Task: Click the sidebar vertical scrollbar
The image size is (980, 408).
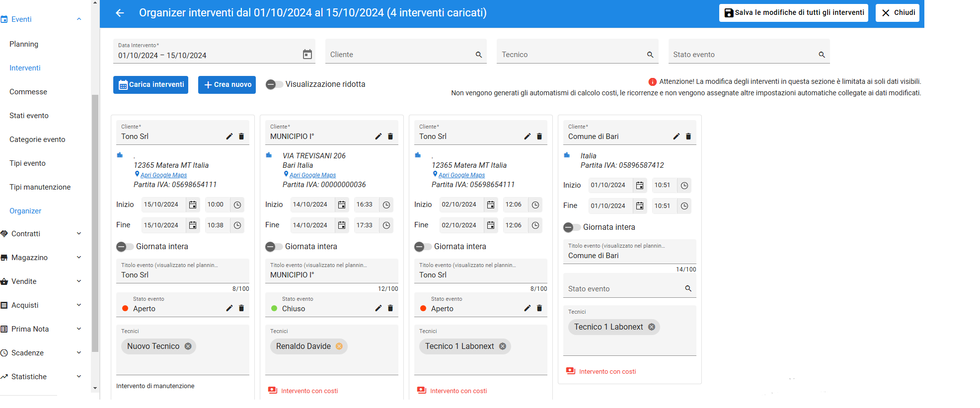Action: pyautogui.click(x=95, y=223)
